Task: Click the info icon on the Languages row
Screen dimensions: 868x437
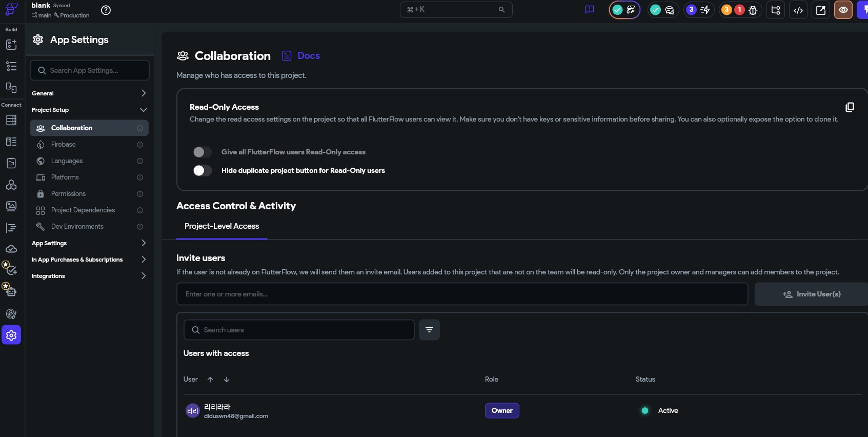Action: tap(140, 161)
